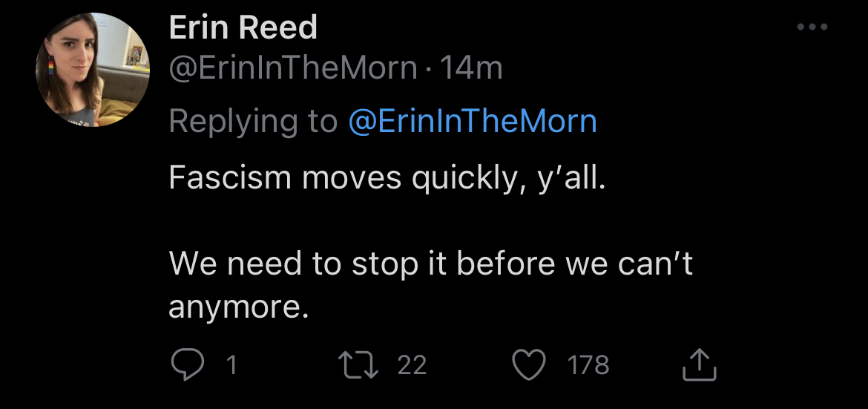This screenshot has width=868, height=409.
Task: Click the reply count showing 1
Action: (231, 365)
